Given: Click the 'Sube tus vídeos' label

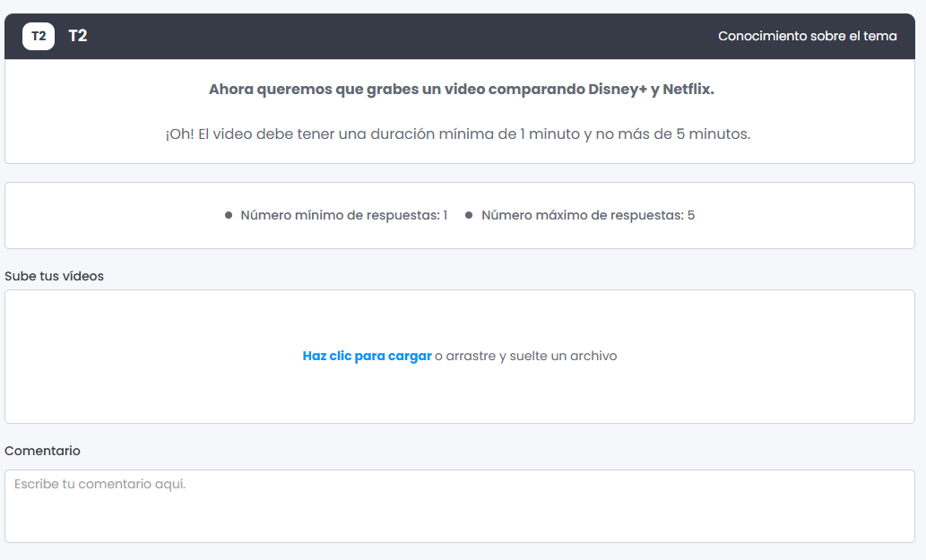Looking at the screenshot, I should tap(55, 276).
